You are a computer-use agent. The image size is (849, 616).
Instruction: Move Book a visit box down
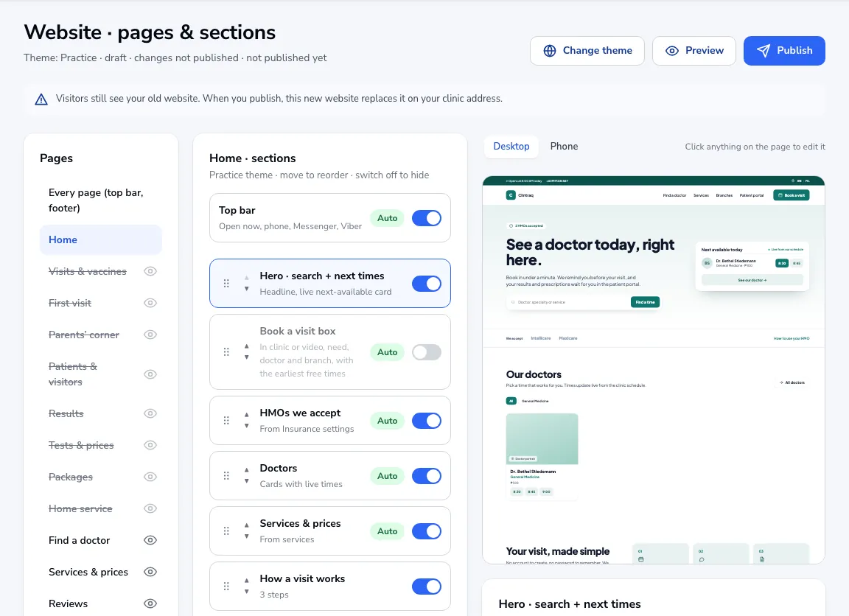coord(247,357)
